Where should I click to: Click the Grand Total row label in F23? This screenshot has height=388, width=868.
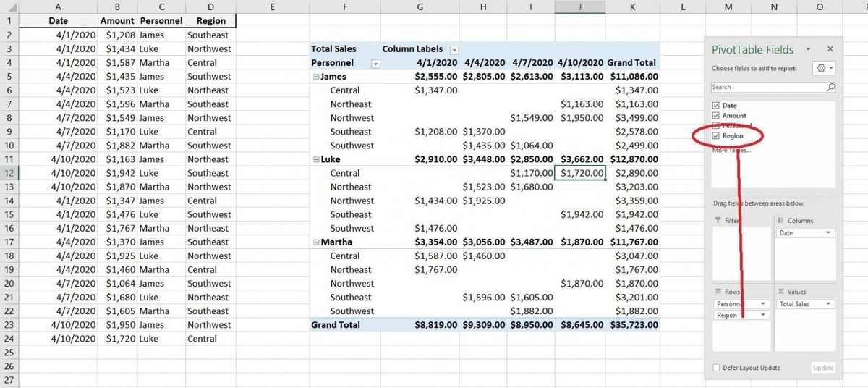(x=345, y=325)
